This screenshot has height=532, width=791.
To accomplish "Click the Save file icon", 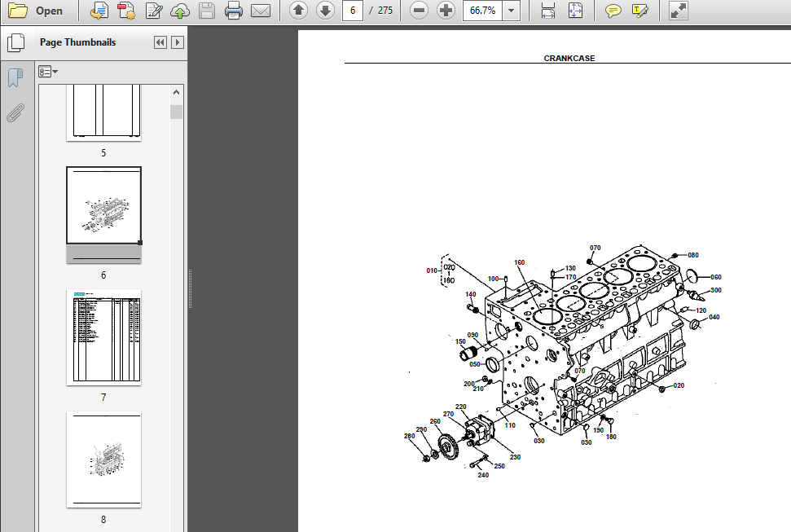I will pos(209,11).
